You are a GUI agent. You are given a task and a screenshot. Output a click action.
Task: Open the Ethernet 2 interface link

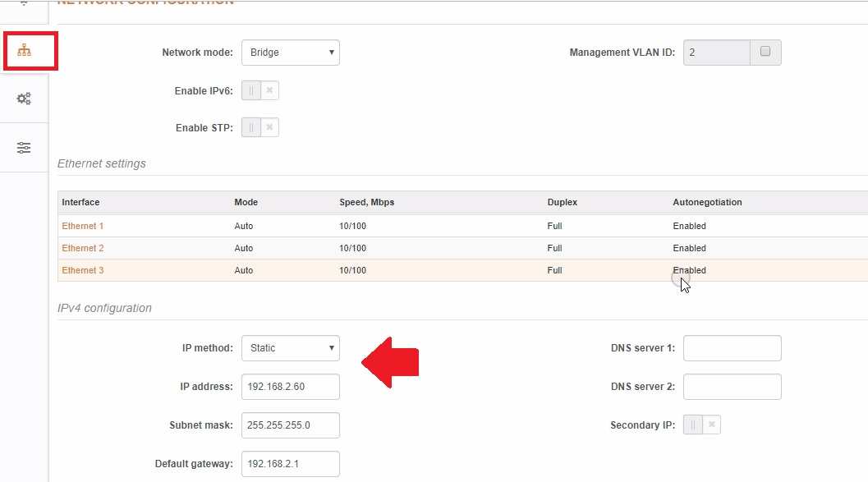coord(82,248)
